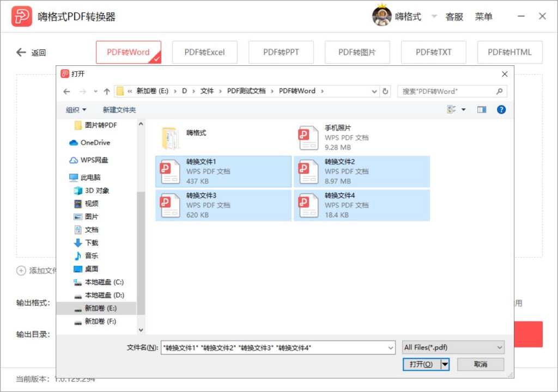Open the All Files(*.pdf) filter dropdown
Image resolution: width=558 pixels, height=392 pixels.
(453, 347)
